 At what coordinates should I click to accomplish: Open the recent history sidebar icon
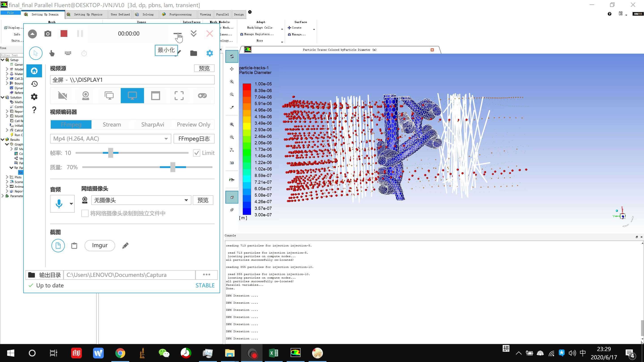coord(34,84)
